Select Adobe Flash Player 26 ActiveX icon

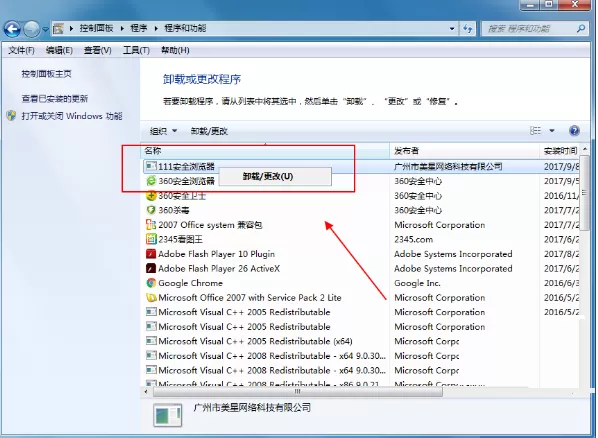pyautogui.click(x=151, y=268)
